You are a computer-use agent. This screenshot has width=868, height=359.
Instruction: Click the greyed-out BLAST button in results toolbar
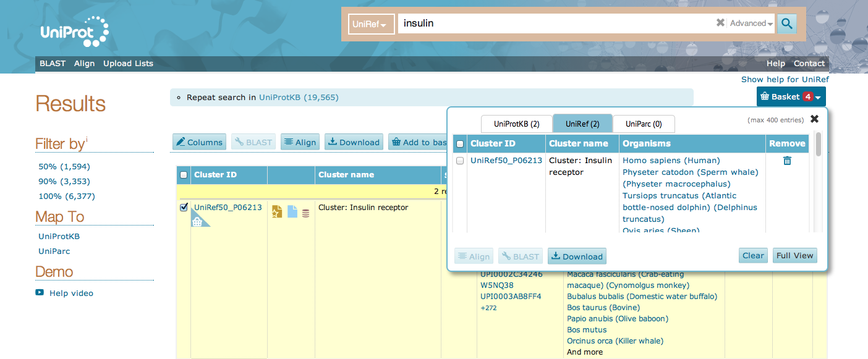tap(253, 142)
